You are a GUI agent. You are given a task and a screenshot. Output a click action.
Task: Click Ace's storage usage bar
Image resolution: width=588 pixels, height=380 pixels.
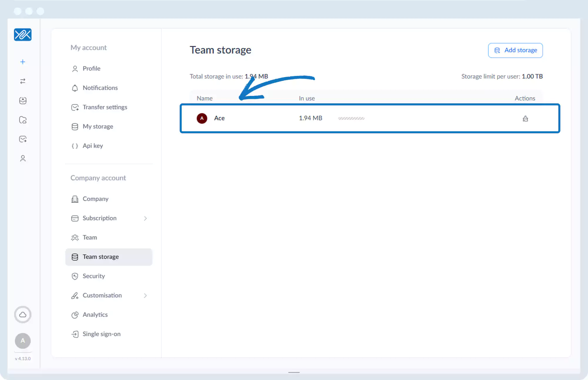(351, 118)
